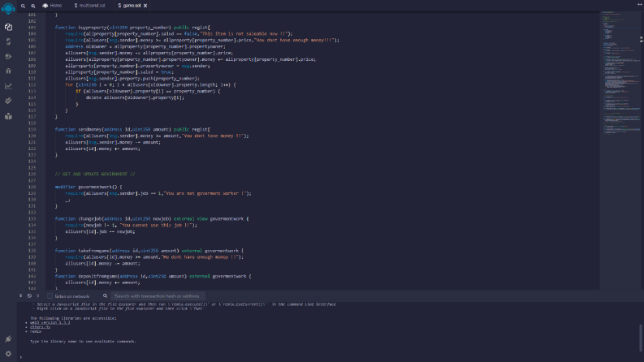Click the 'allusers[id].job -= newjob;' line
This screenshot has width=644, height=362.
click(x=100, y=231)
